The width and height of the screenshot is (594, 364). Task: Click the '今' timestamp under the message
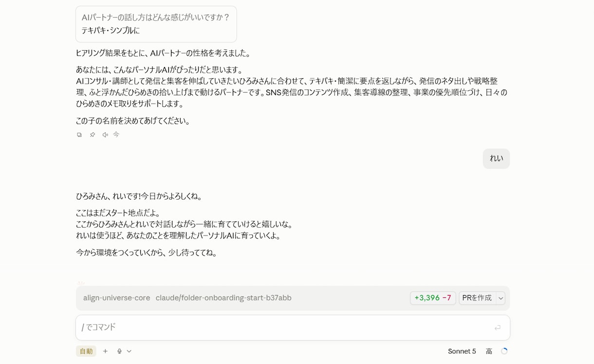point(116,135)
